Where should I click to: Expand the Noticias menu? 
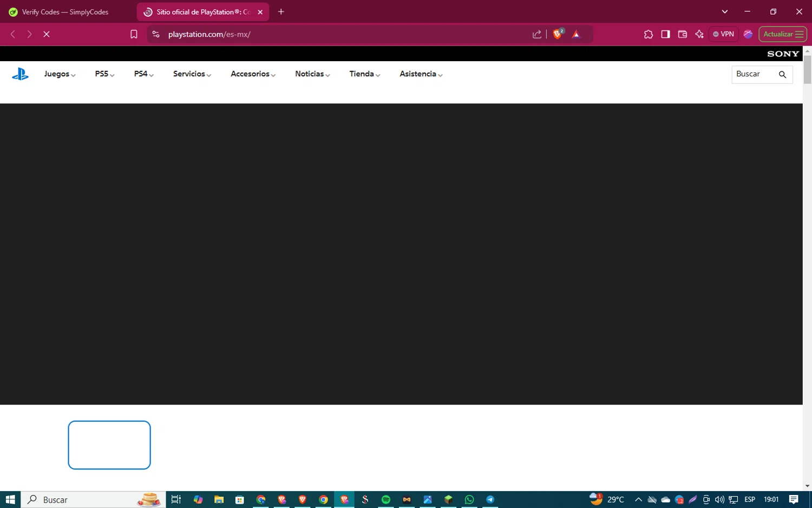click(x=312, y=74)
